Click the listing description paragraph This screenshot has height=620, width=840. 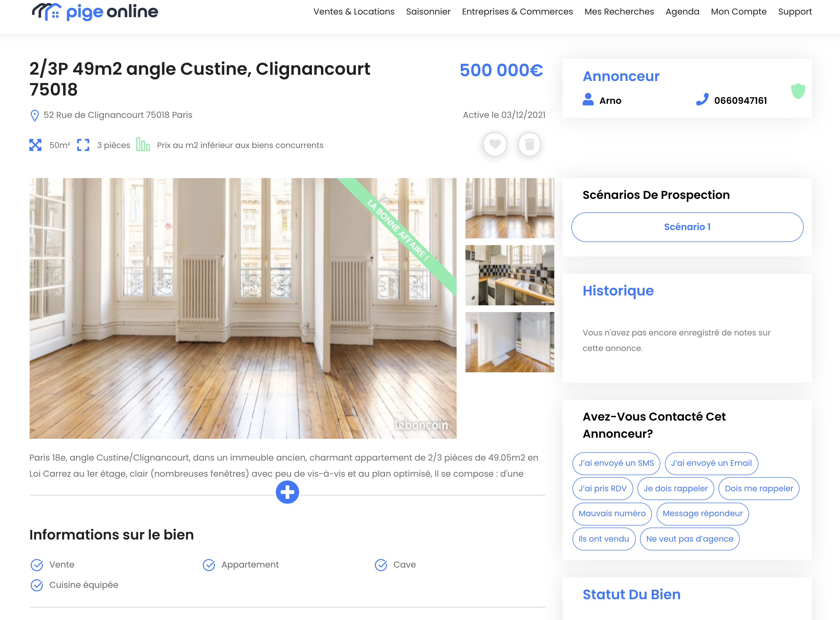tap(283, 466)
